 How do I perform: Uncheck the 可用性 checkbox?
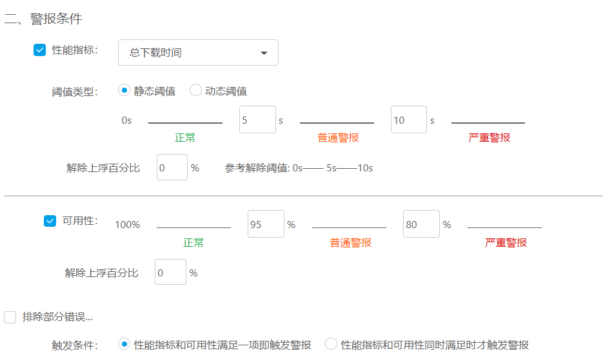click(x=50, y=221)
